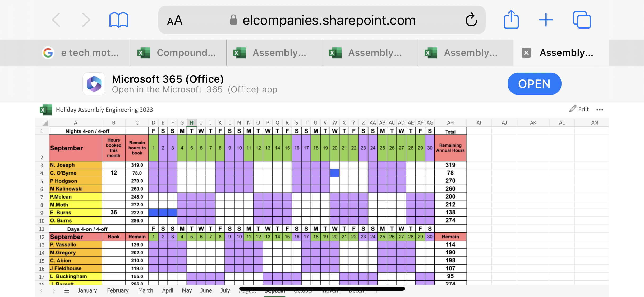644x297 pixels.
Task: Close the active Assembly tab
Action: coord(526,53)
